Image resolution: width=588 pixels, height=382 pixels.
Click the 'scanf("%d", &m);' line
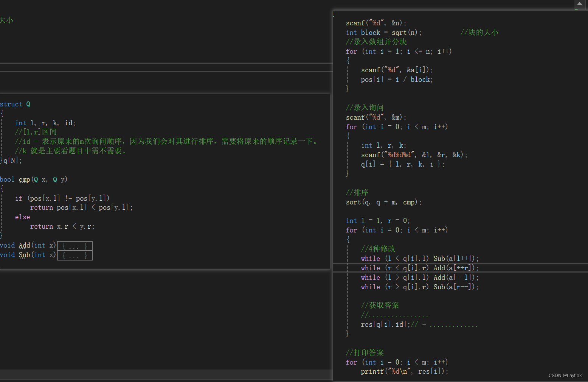(x=376, y=117)
